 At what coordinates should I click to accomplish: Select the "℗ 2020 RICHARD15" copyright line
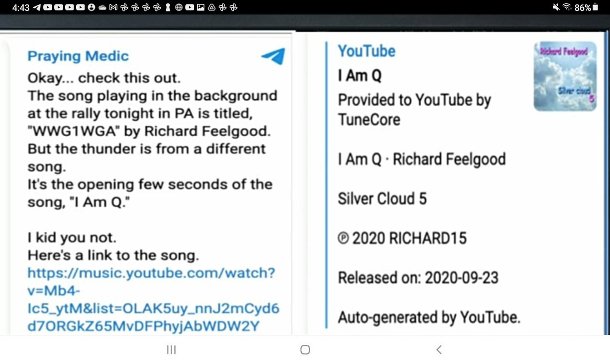click(402, 238)
